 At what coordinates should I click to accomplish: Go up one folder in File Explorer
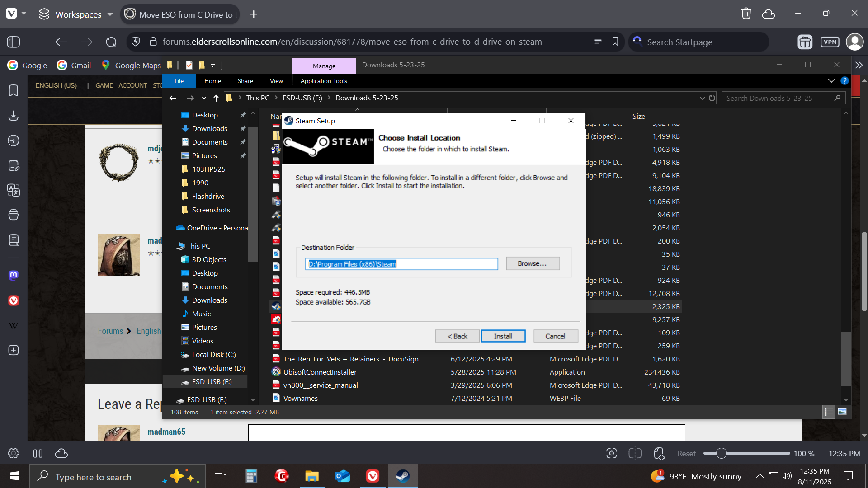point(216,98)
